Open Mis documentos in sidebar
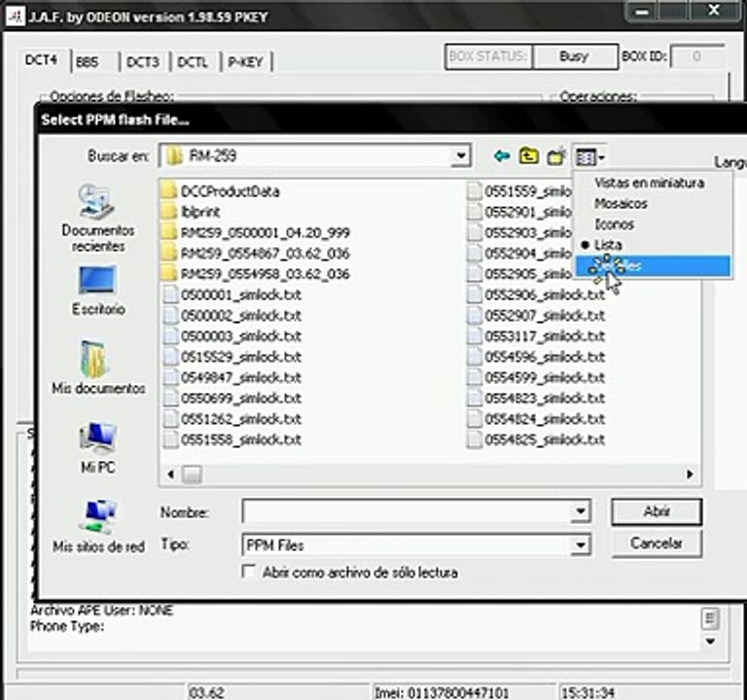Screen dimensions: 747x700 point(98,367)
